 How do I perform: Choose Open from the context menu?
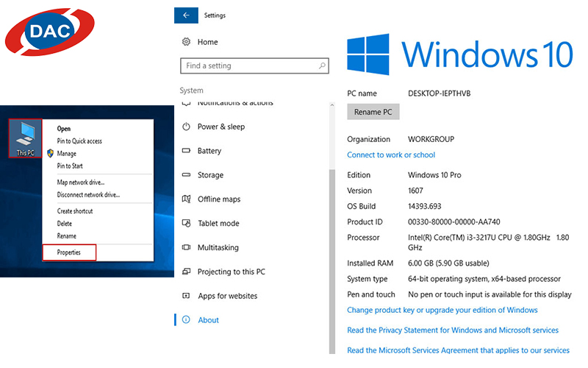64,128
